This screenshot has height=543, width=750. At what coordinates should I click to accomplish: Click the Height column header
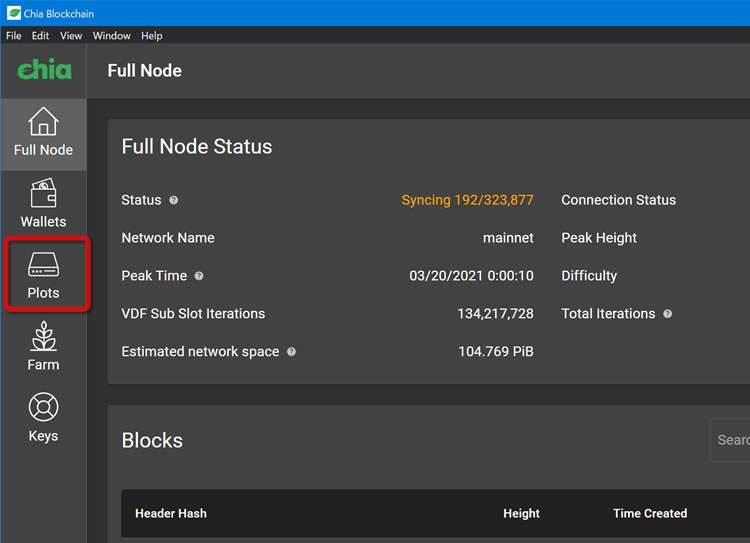(521, 513)
